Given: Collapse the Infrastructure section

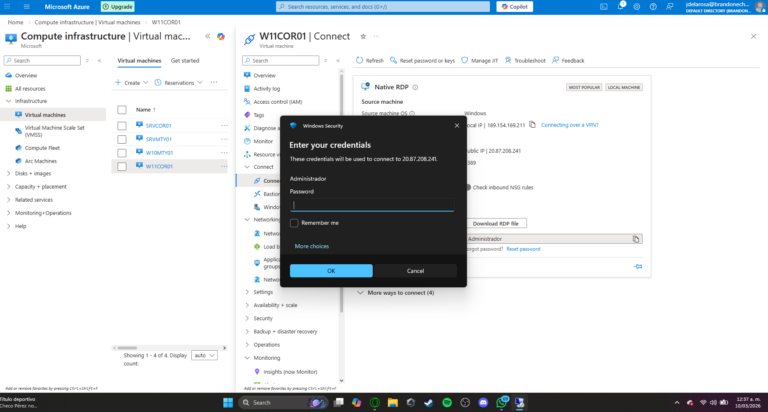Looking at the screenshot, I should 8,101.
